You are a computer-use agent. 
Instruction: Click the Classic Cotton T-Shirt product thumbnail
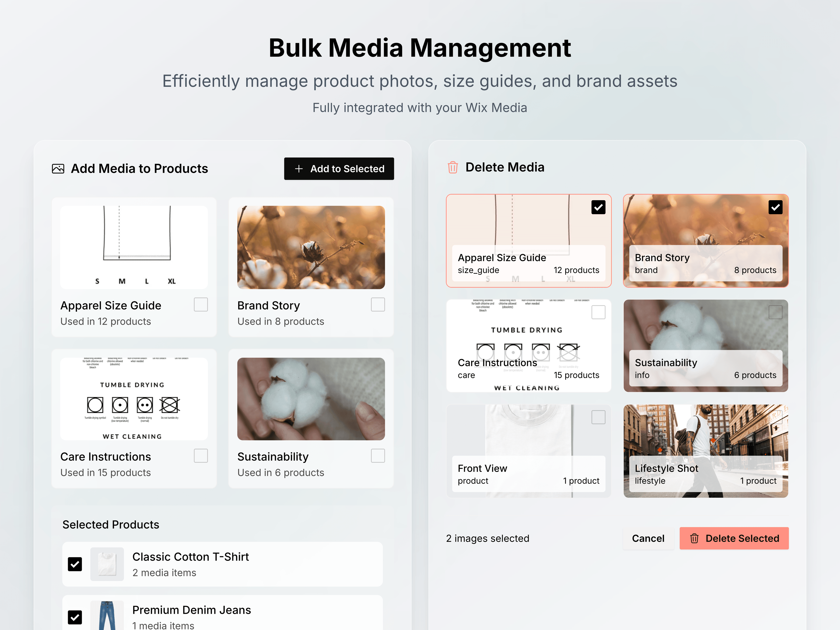107,564
